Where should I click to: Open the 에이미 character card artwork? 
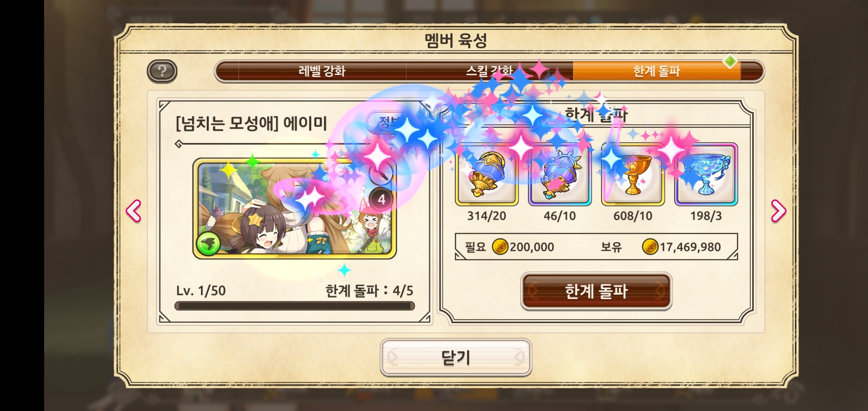pos(294,209)
